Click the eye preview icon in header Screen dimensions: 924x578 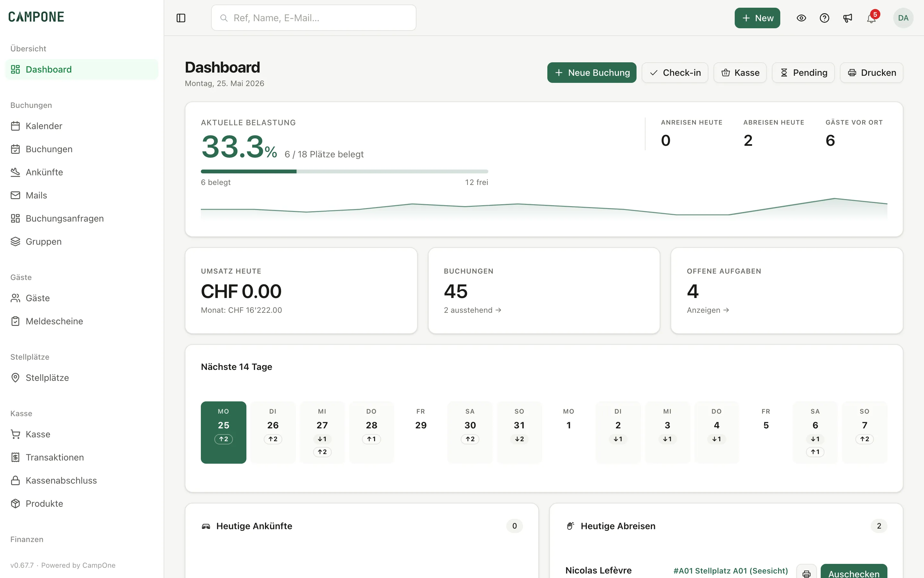[x=801, y=18]
